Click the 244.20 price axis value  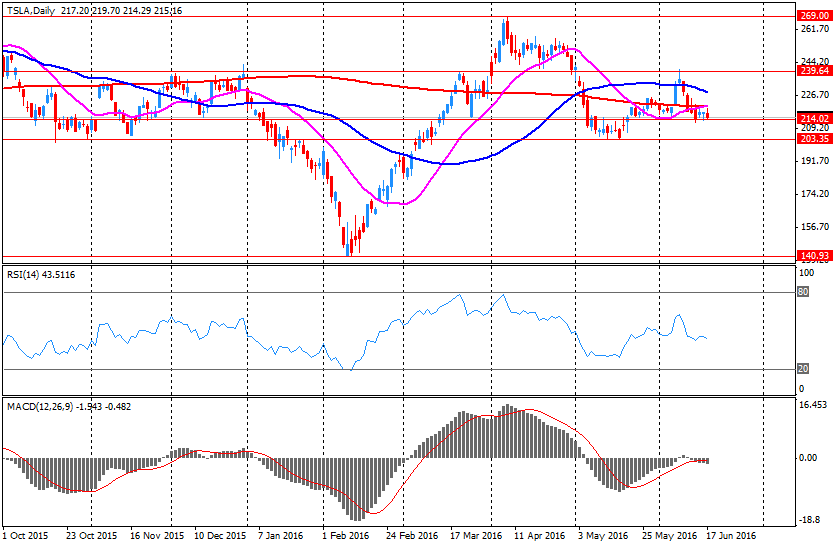point(815,62)
